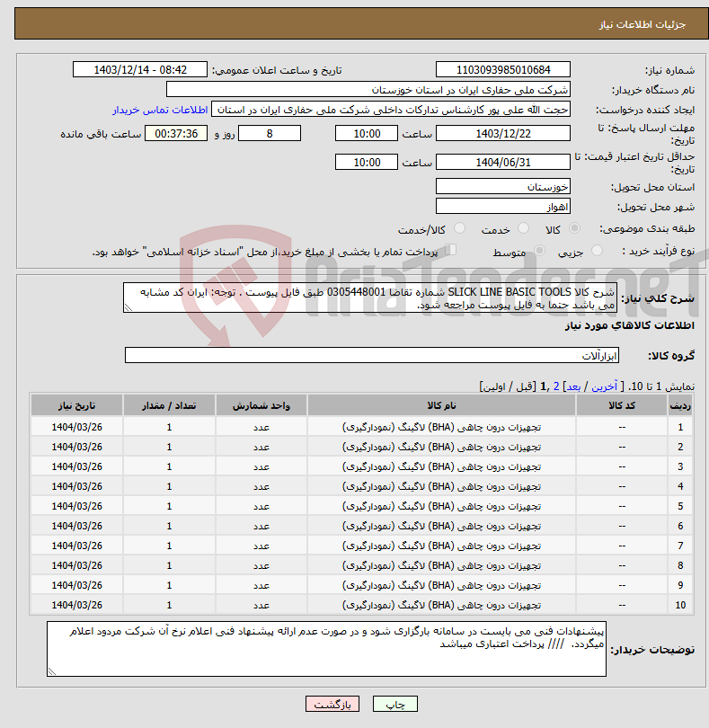Image resolution: width=709 pixels, height=728 pixels.
Task: Click the ردیف column header
Action: (x=680, y=405)
